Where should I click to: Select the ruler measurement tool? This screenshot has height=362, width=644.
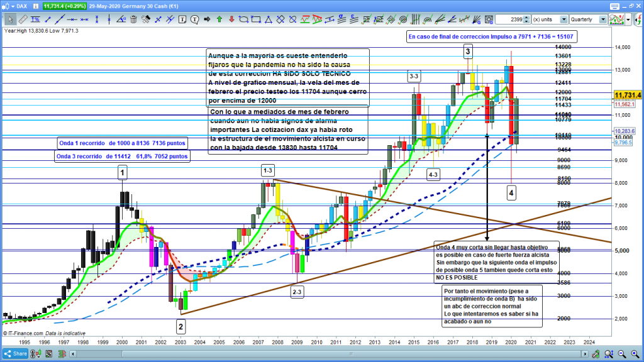coord(23,19)
